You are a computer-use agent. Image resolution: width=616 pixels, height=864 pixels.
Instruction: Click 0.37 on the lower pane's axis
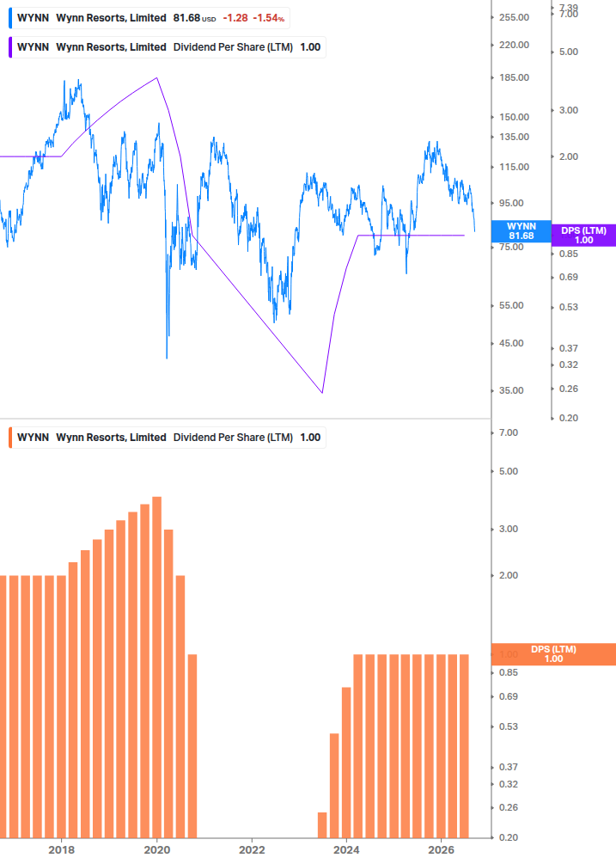pos(509,767)
